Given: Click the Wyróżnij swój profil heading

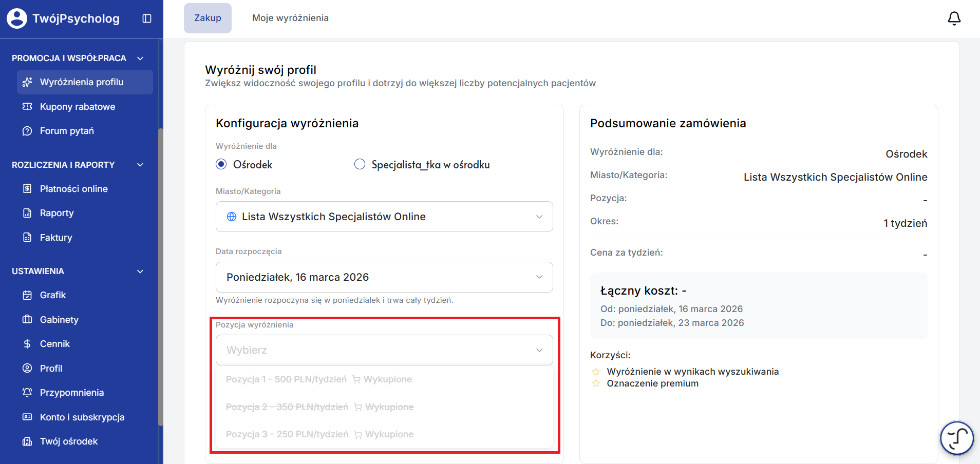Looking at the screenshot, I should [x=260, y=70].
